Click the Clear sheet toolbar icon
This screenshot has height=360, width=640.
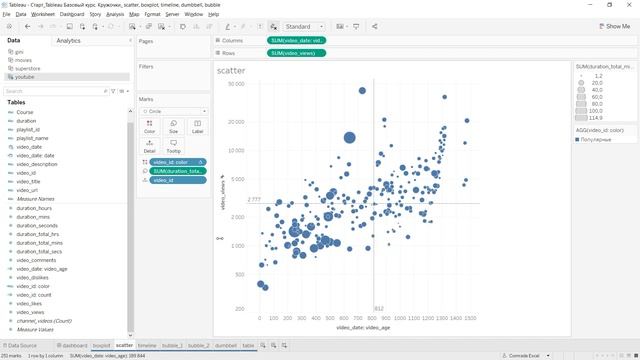pyautogui.click(x=162, y=27)
